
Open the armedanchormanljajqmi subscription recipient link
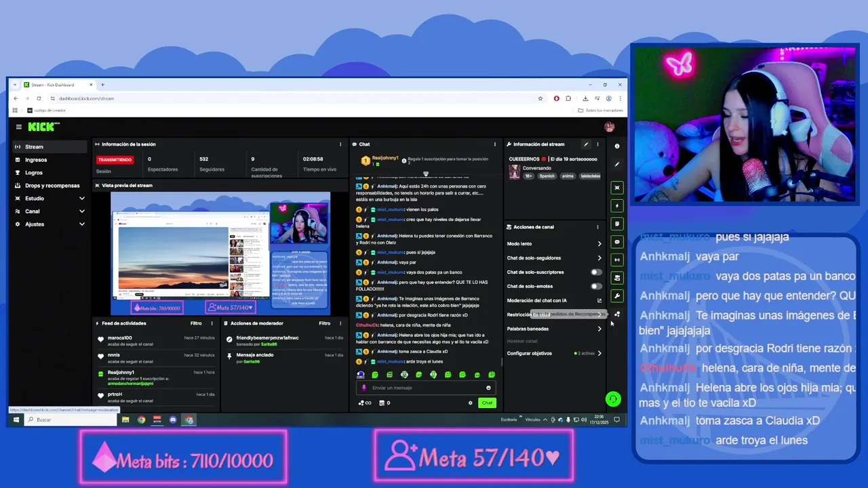point(130,384)
